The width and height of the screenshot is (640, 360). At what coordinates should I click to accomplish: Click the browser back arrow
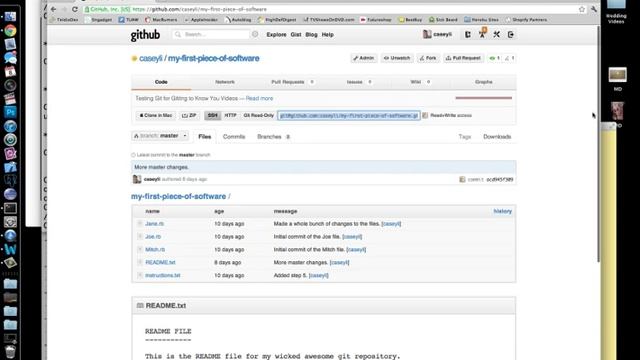(x=53, y=9)
